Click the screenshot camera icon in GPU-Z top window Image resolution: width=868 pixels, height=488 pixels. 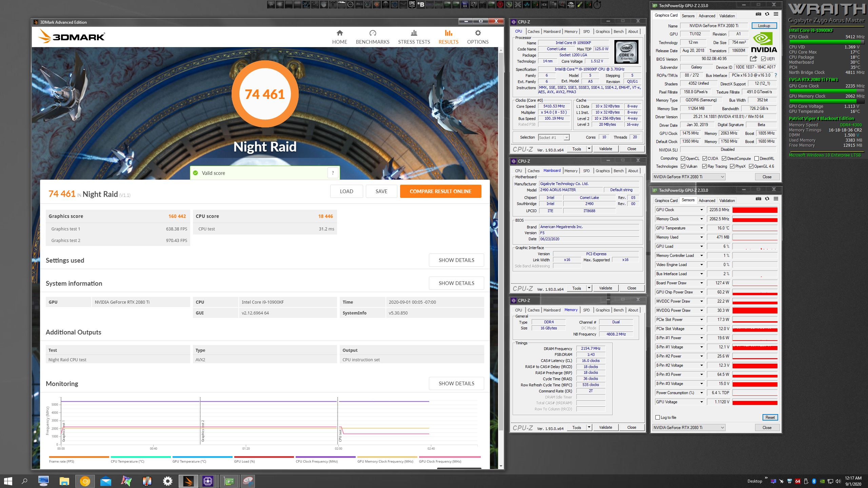[758, 14]
